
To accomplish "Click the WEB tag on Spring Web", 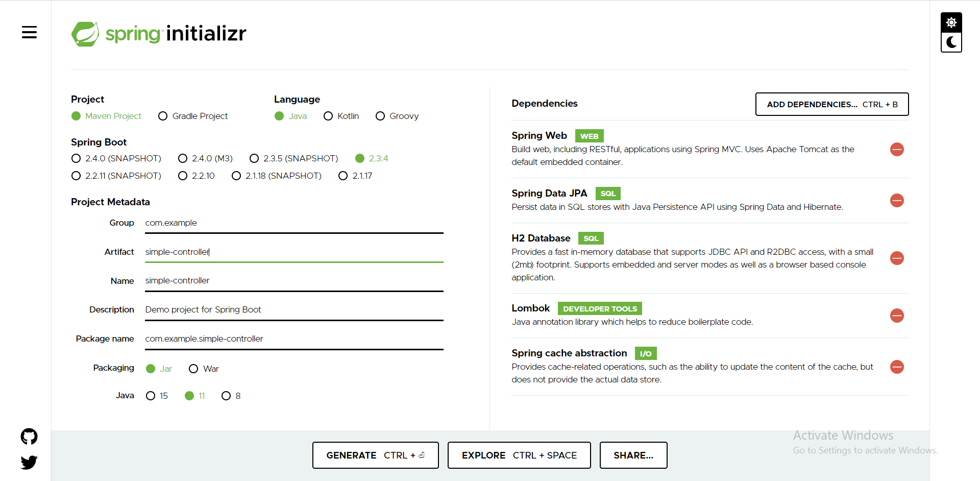I will [x=590, y=136].
